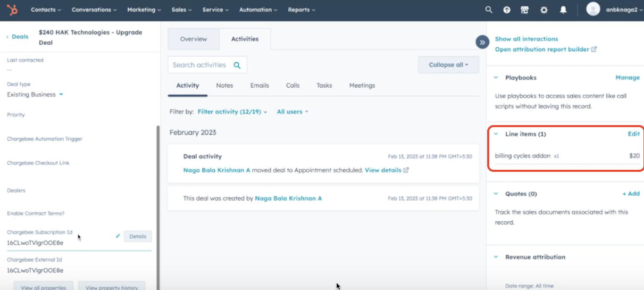Click the HubSpot sprocket logo
The height and width of the screenshot is (290, 644).
pos(13,10)
